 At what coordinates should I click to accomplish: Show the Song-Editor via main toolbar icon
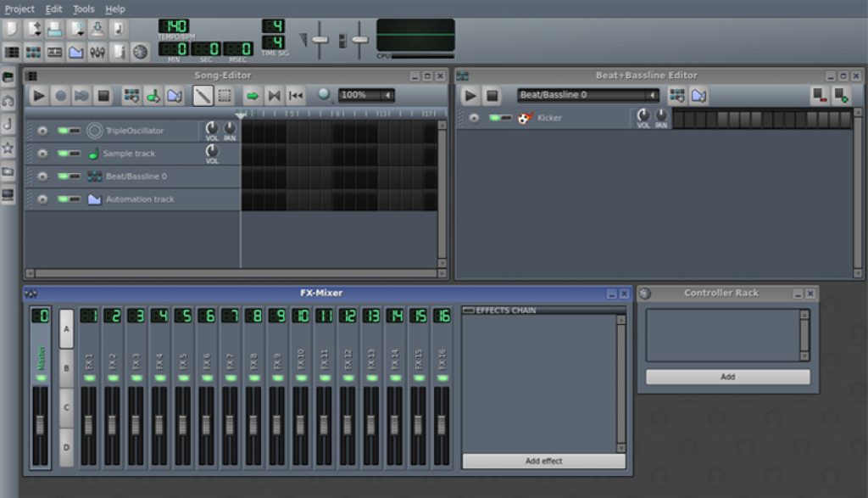tap(12, 52)
